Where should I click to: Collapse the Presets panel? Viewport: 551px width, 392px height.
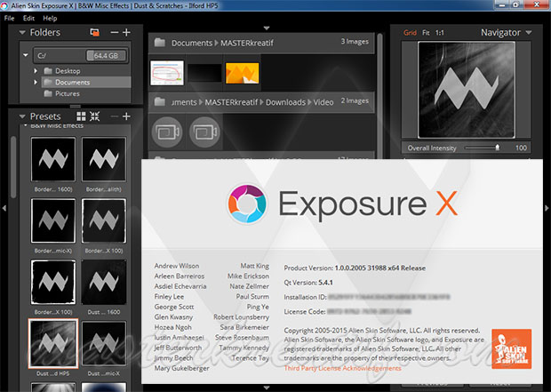[22, 116]
